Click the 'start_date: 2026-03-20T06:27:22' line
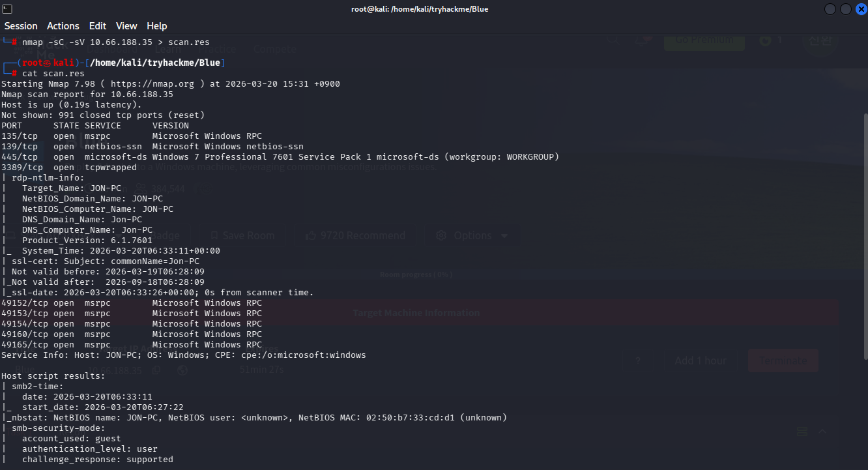This screenshot has width=868, height=470. 93,407
